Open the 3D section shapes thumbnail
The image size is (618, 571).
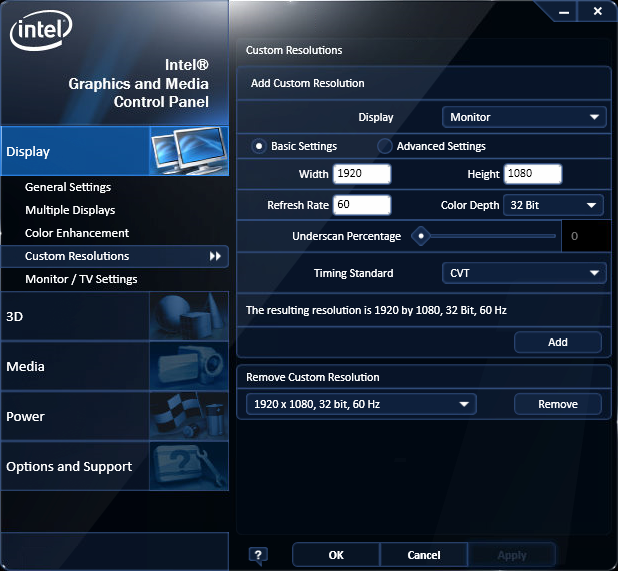pyautogui.click(x=189, y=316)
